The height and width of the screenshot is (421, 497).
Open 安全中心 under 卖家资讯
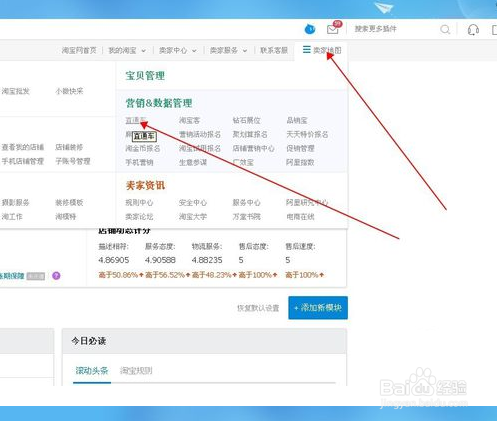(x=193, y=203)
